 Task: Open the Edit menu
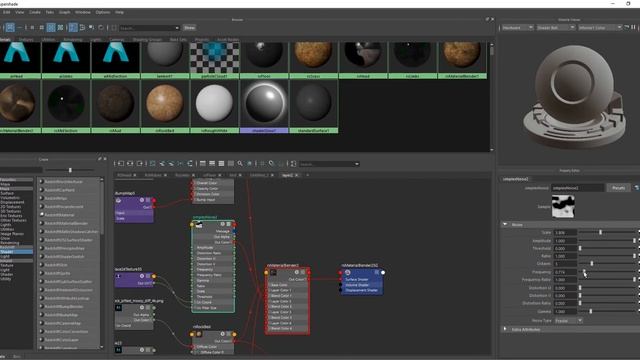coord(7,12)
